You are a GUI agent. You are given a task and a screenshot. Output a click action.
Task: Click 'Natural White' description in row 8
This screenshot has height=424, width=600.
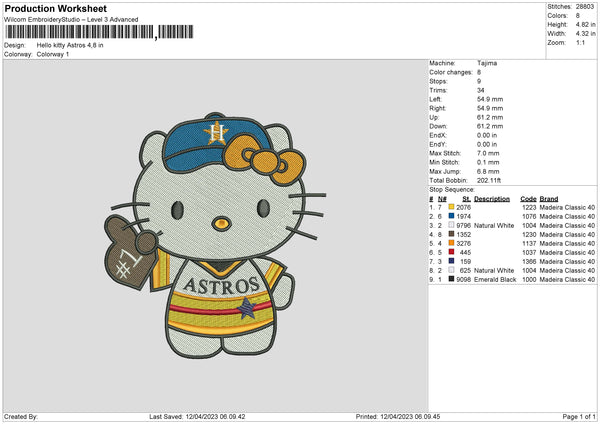pos(494,271)
